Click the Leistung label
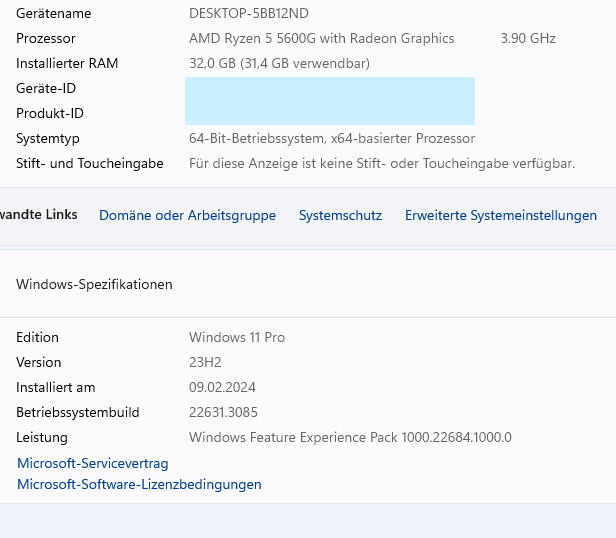Viewport: 616px width, 538px height. (42, 438)
